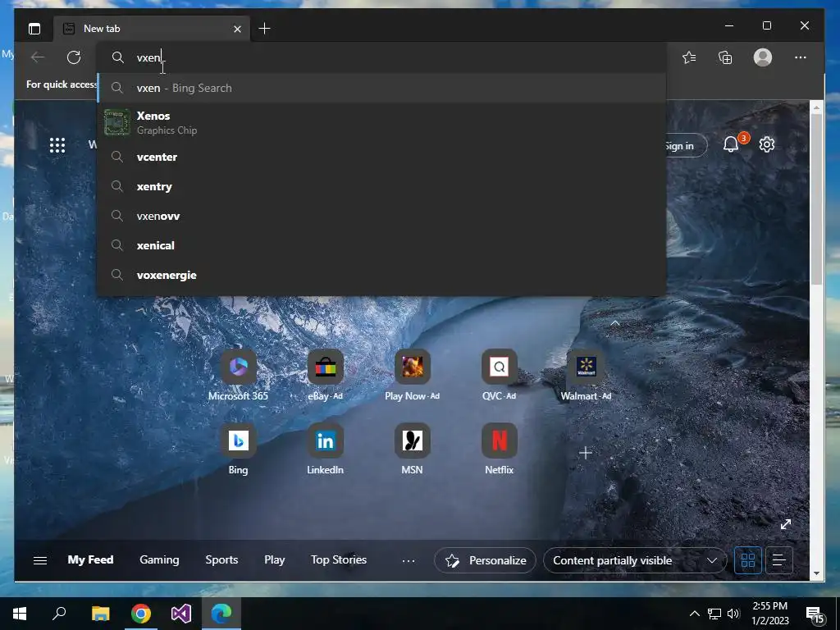
Task: Open the Microsoft 365 quick link
Action: (x=239, y=376)
